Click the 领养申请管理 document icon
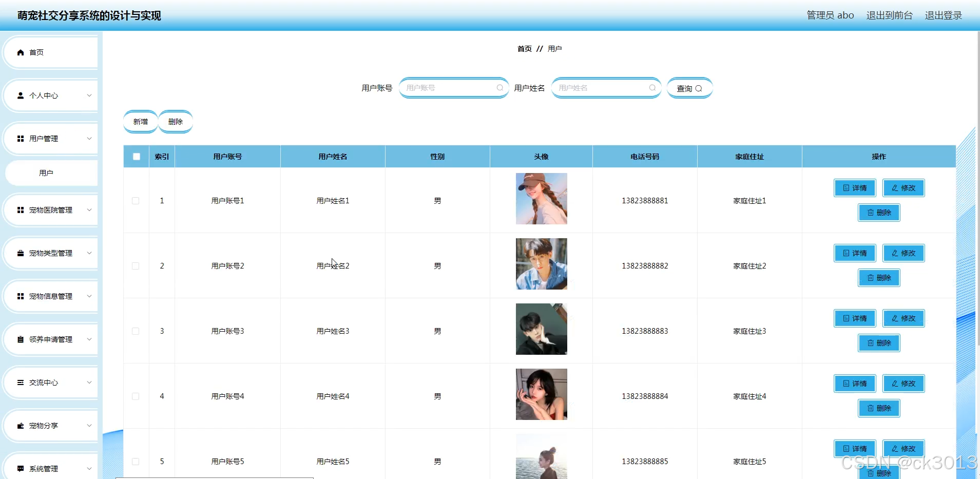Screen dimensions: 980x479 [21, 339]
